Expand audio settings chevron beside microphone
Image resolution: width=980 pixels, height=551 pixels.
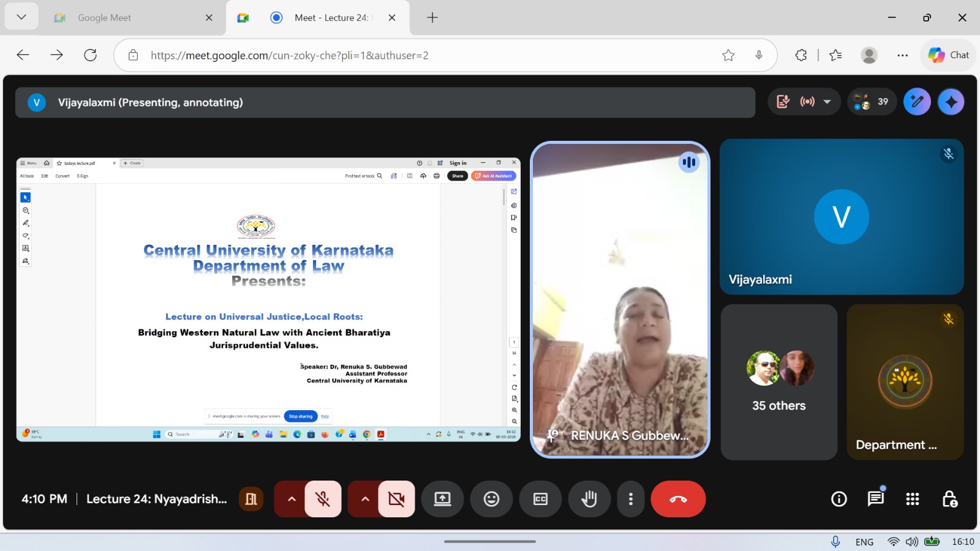[x=292, y=499]
